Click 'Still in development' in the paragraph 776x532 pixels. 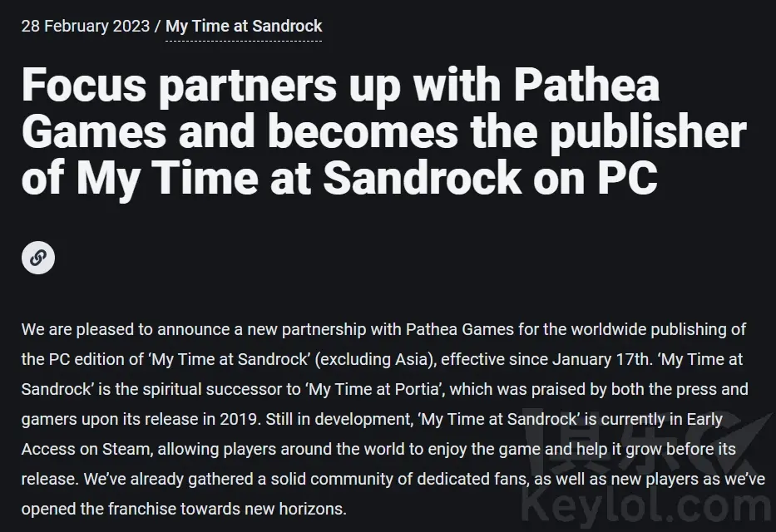(339, 419)
